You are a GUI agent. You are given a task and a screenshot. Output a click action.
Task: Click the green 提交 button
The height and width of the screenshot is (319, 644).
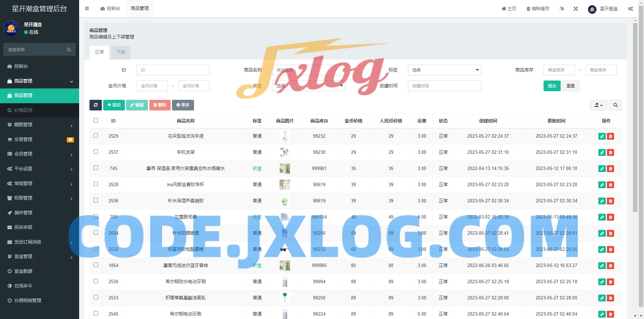click(x=552, y=86)
